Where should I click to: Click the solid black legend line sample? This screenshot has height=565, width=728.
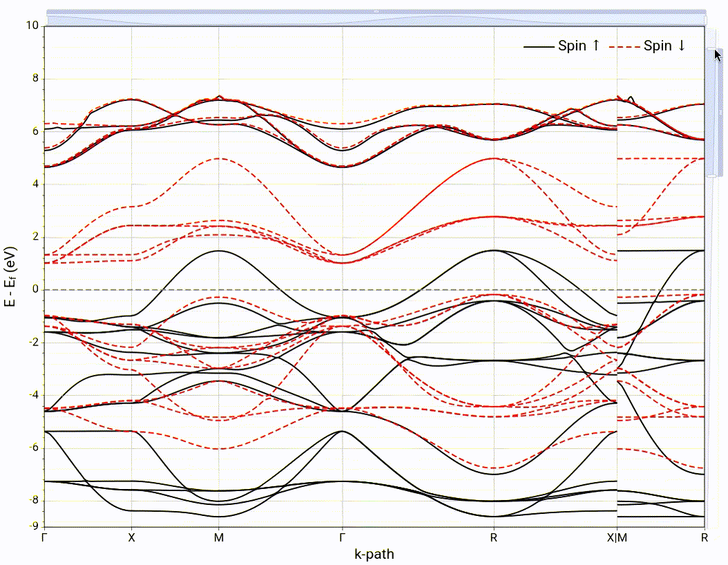(x=539, y=46)
